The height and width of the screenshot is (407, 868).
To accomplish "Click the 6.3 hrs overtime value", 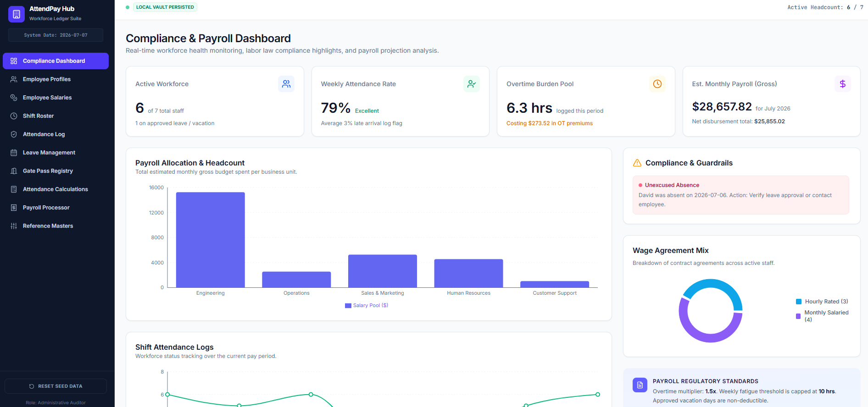I will [529, 108].
